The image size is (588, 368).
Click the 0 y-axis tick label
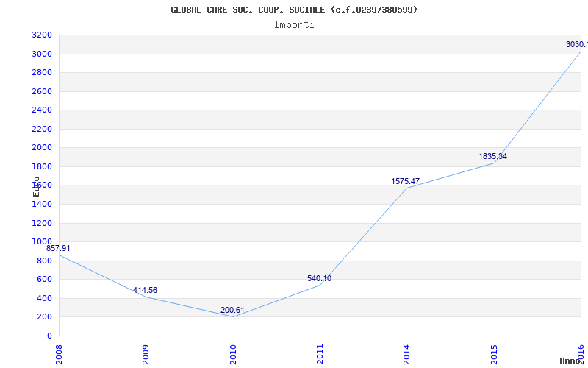[49, 336]
